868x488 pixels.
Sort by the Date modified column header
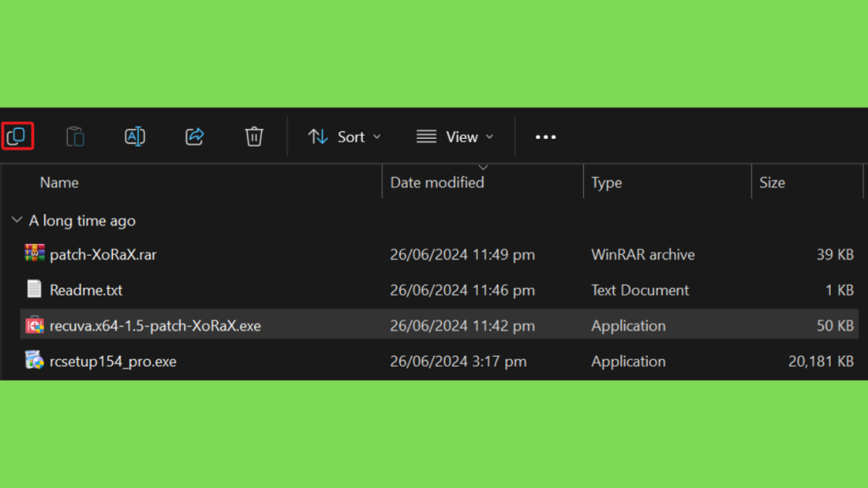(437, 183)
